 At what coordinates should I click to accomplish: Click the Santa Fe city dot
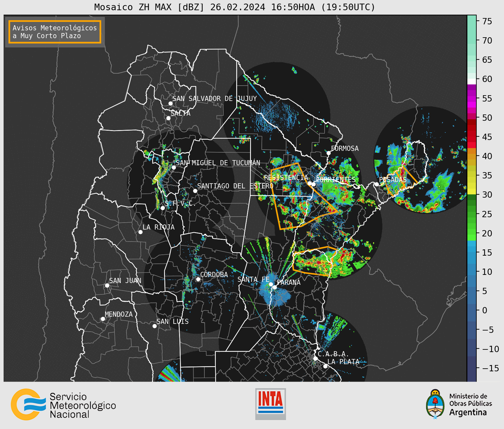pos(271,284)
